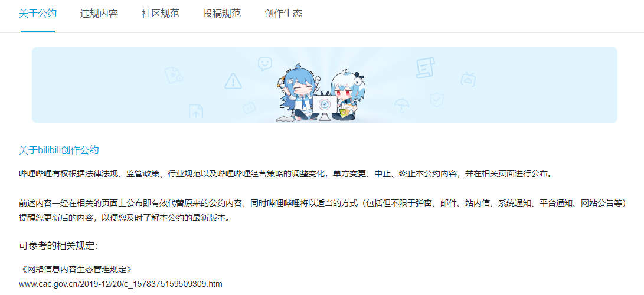
Task: Click the little TV icon near upload icon
Action: pyautogui.click(x=249, y=107)
